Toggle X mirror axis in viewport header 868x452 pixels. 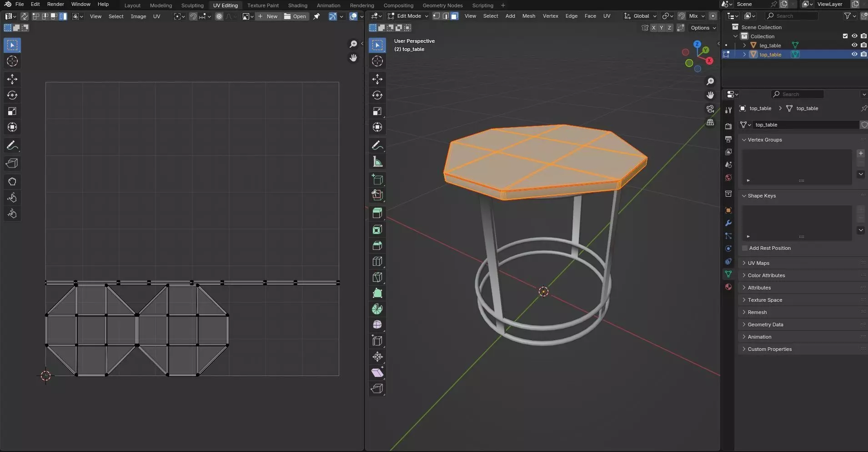click(x=654, y=28)
